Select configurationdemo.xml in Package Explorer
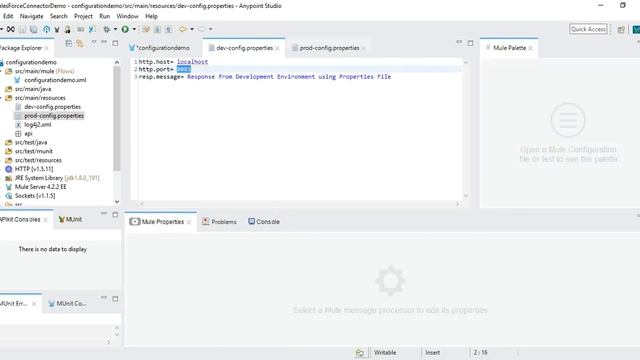Viewport: 640px width, 360px height. point(55,80)
